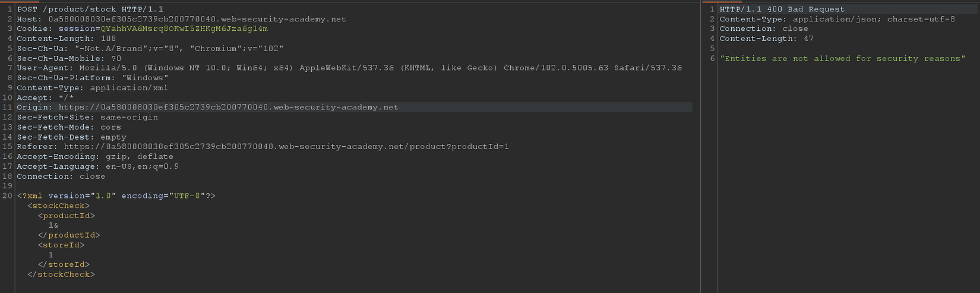Click the Accept-Language header line

pyautogui.click(x=97, y=166)
